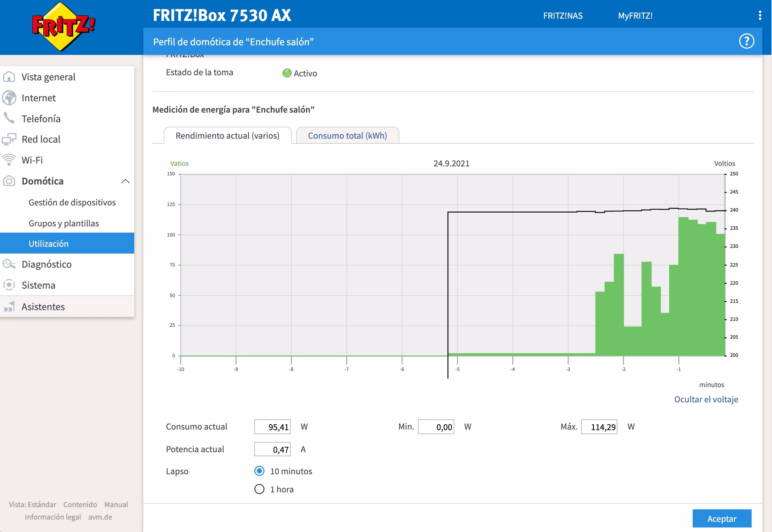Select the 1 hora time span
Viewport: 772px width, 532px height.
coord(259,489)
